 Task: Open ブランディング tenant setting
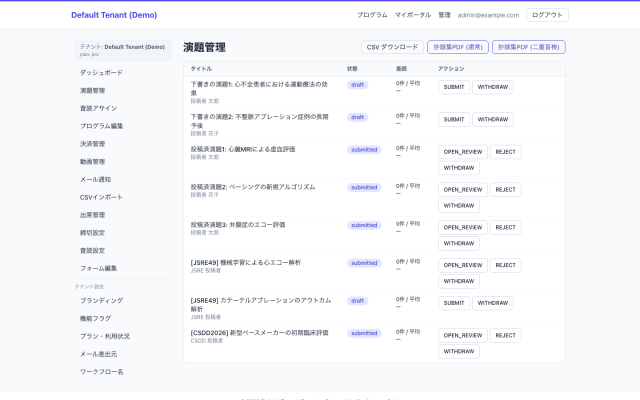pos(123,300)
